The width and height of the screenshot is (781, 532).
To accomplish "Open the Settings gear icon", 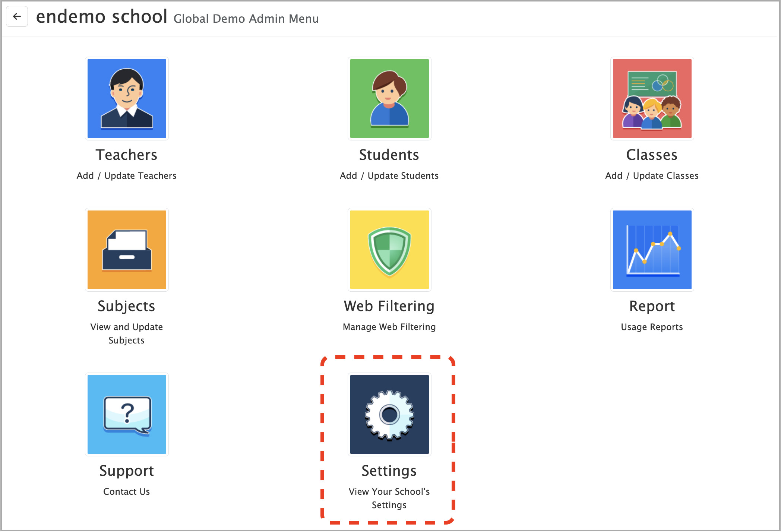I will [x=389, y=414].
